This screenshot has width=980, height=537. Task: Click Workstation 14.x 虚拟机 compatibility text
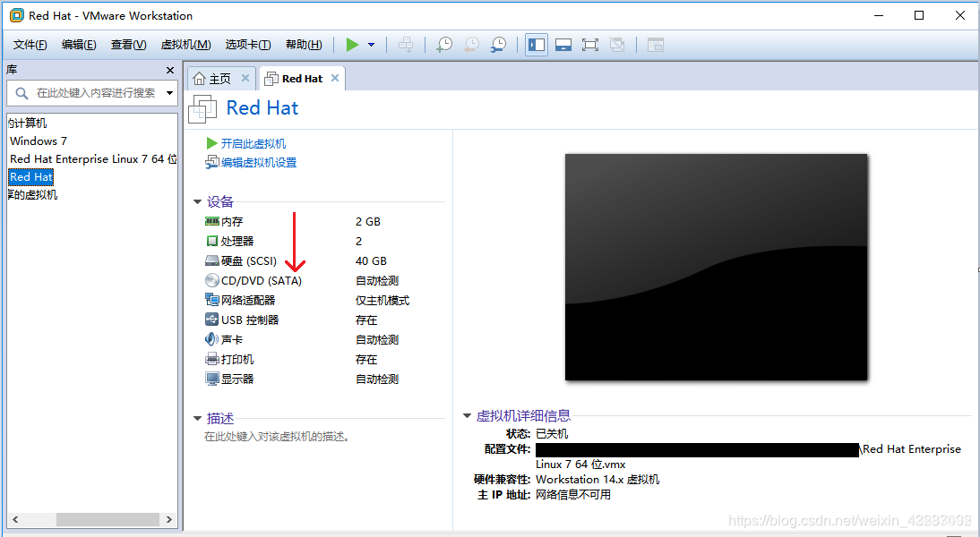click(597, 480)
